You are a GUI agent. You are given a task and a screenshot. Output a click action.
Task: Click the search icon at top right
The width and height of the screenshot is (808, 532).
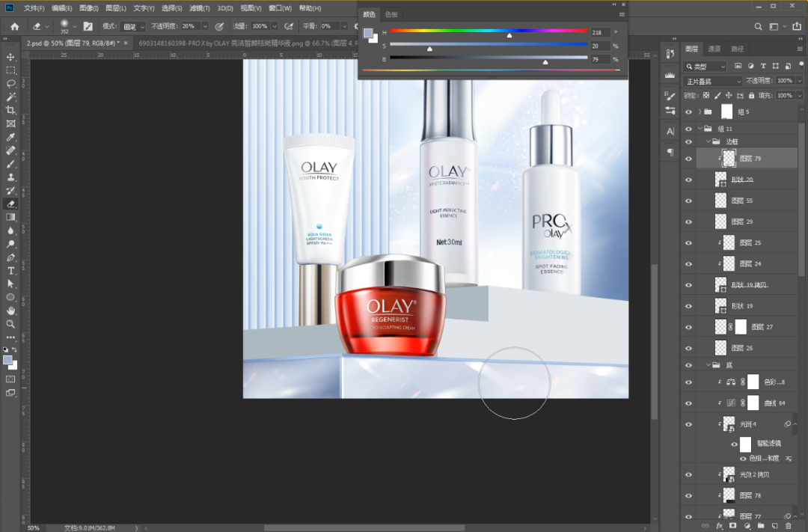point(758,26)
